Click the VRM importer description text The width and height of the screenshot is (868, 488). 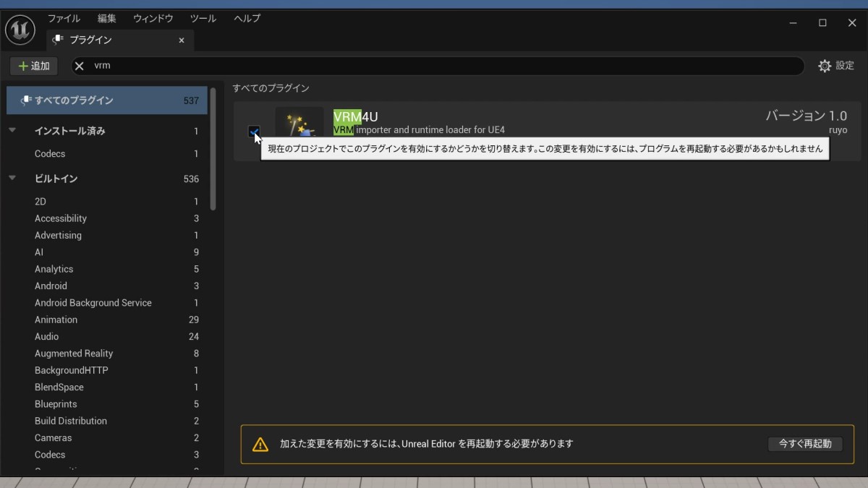(x=419, y=130)
